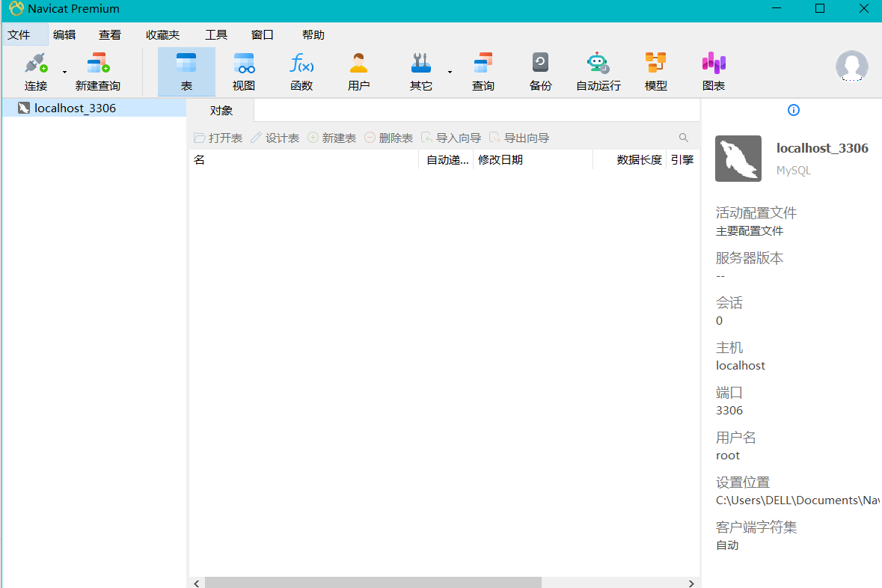The height and width of the screenshot is (588, 882).
Task: Sort by the 修改日期 column header
Action: 533,160
